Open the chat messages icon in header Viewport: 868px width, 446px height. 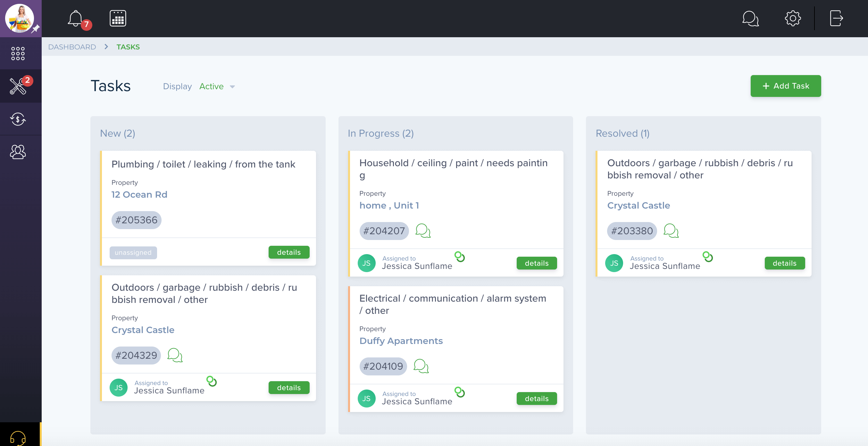tap(750, 18)
